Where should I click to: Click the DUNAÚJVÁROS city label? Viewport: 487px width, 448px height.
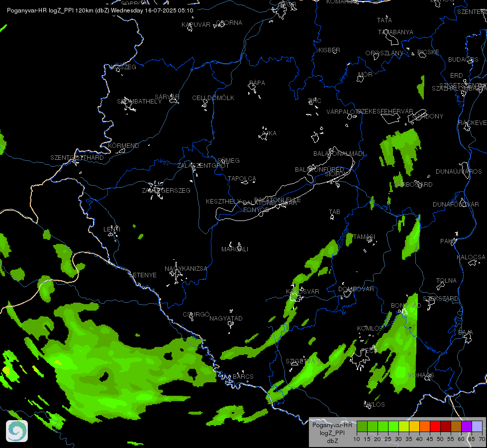coord(459,172)
